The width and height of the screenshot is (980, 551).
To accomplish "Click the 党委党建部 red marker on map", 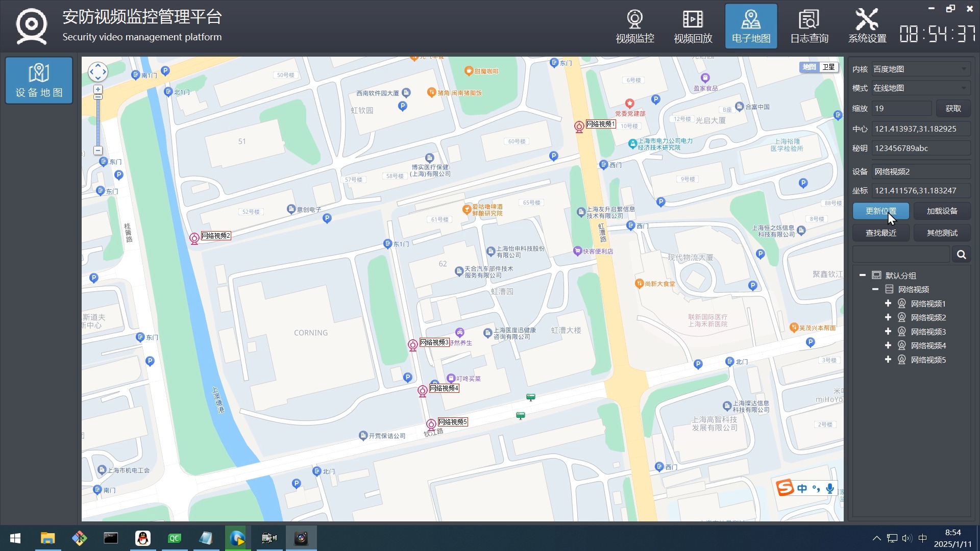I will coord(629,104).
